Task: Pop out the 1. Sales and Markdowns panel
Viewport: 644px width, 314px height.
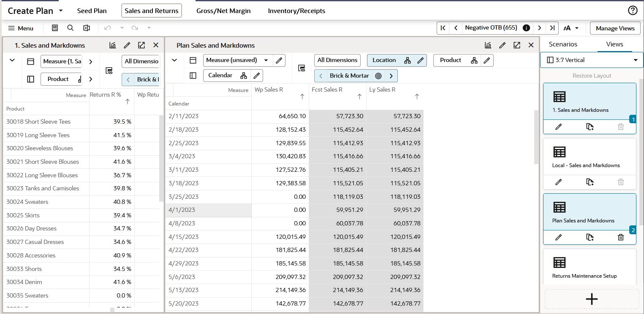Action: click(141, 45)
